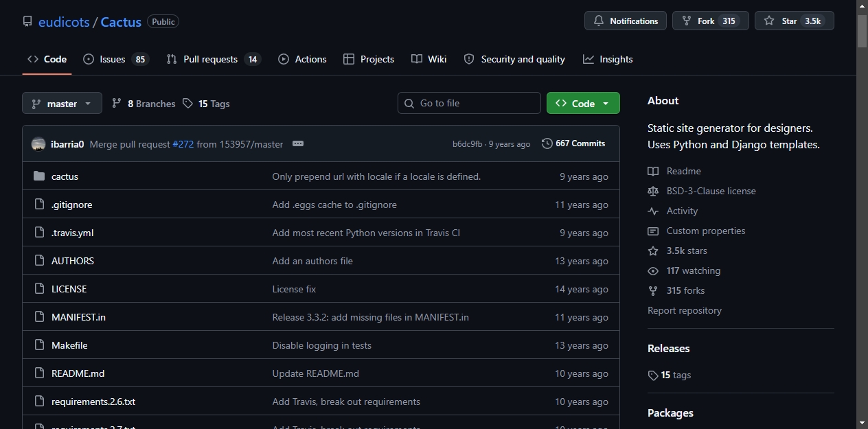Open the Wiki tab
The height and width of the screenshot is (429, 868).
point(429,59)
